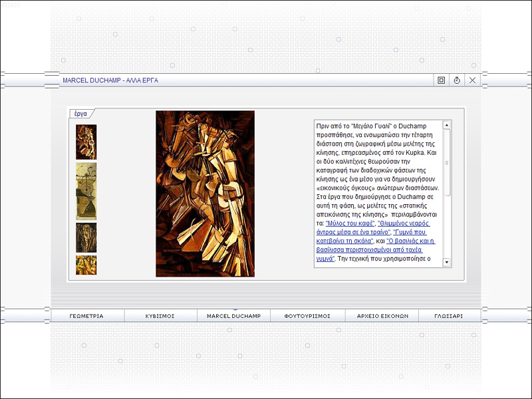Click the text scrollbar down arrow
The height and width of the screenshot is (399, 532).
pyautogui.click(x=447, y=262)
